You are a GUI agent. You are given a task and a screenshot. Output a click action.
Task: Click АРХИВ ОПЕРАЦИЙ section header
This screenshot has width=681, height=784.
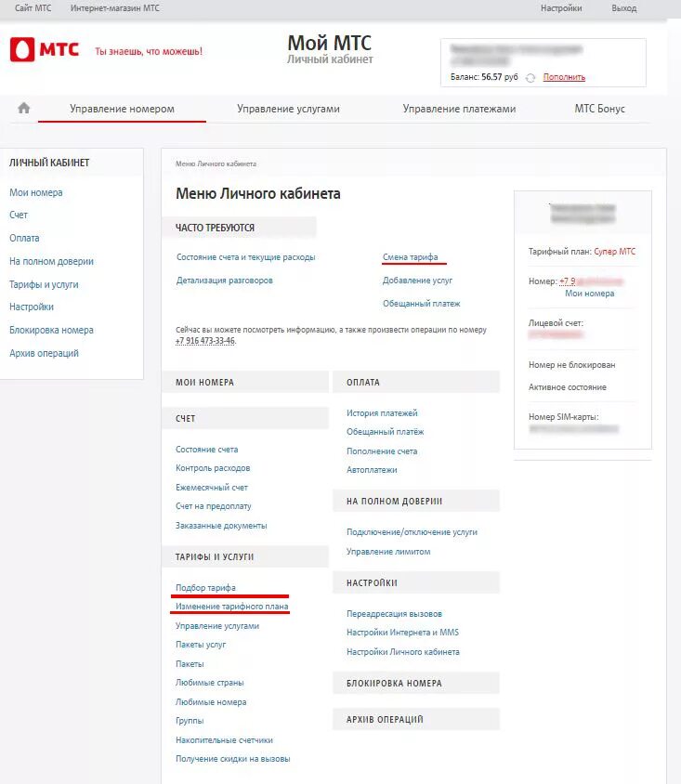coord(416,719)
